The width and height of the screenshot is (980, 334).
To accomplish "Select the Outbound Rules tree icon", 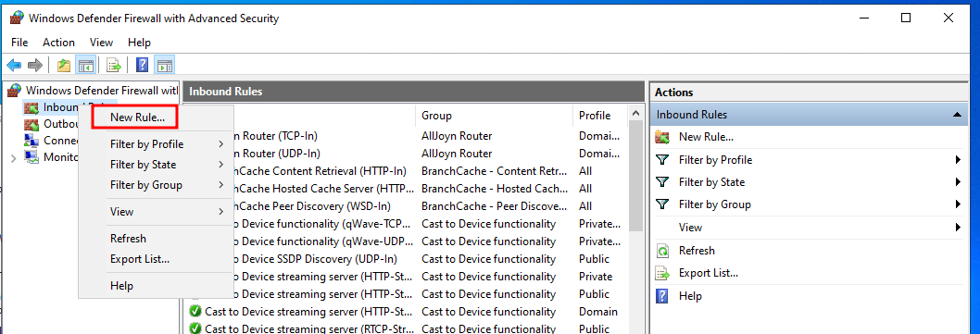I will [31, 124].
